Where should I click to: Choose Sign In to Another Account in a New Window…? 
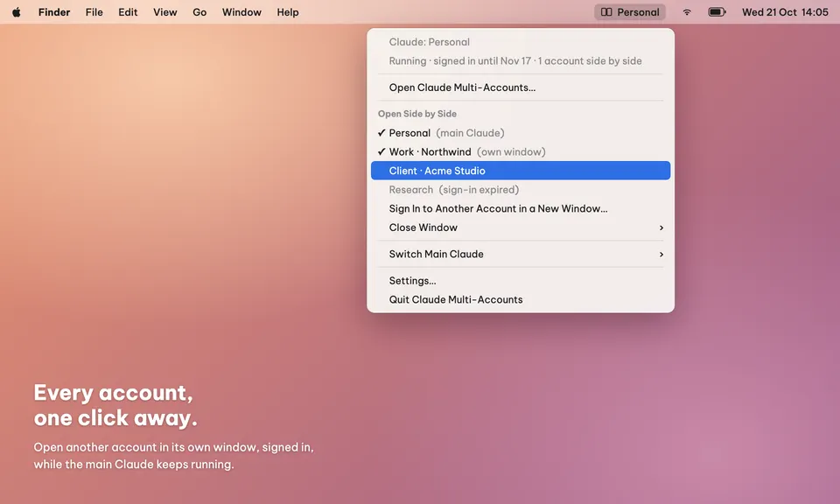(x=521, y=208)
